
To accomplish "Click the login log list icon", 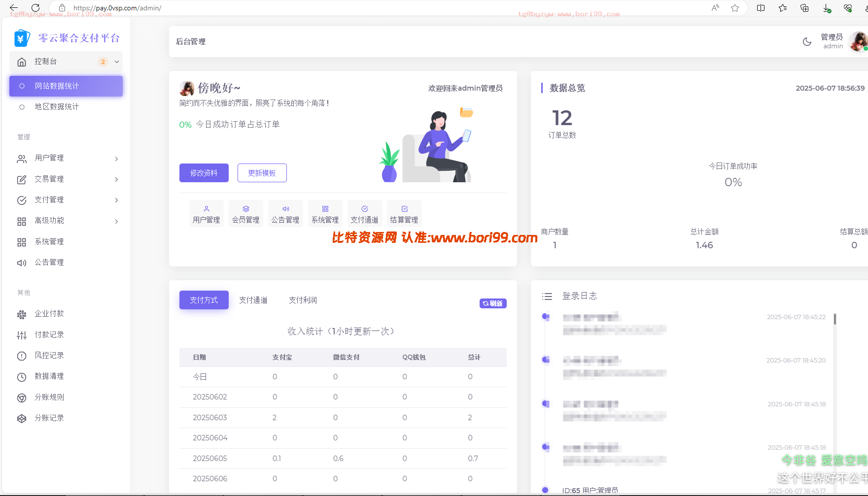I will click(547, 297).
